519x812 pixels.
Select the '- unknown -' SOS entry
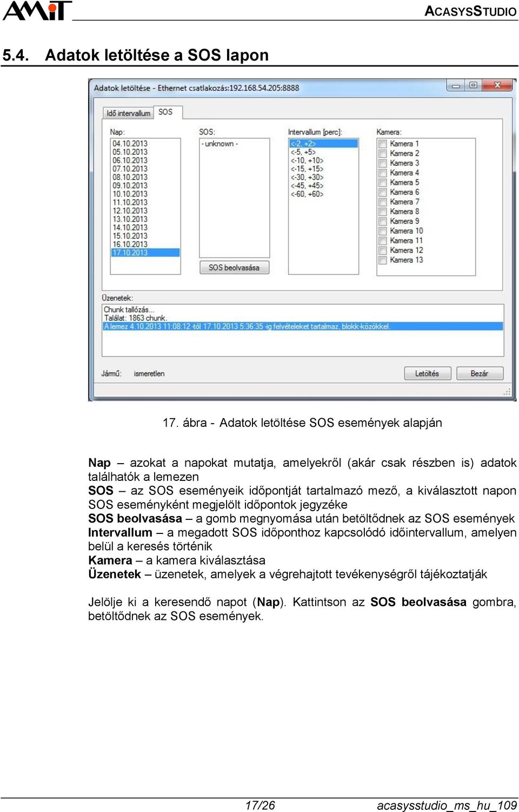click(x=235, y=144)
